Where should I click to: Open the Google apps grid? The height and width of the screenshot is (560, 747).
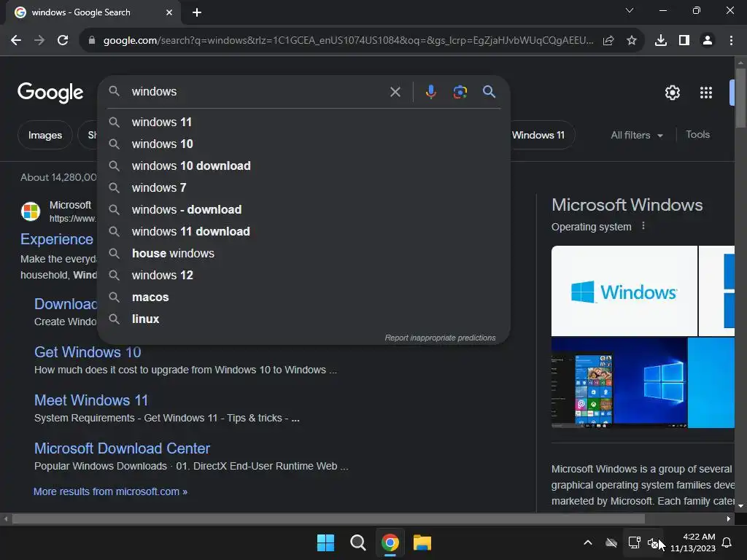pyautogui.click(x=705, y=93)
